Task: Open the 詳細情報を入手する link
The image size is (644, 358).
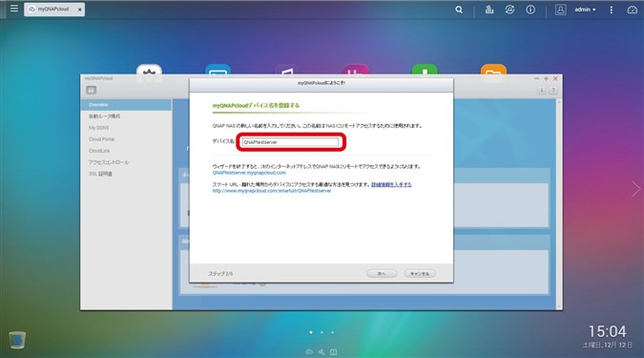Action: coord(391,184)
